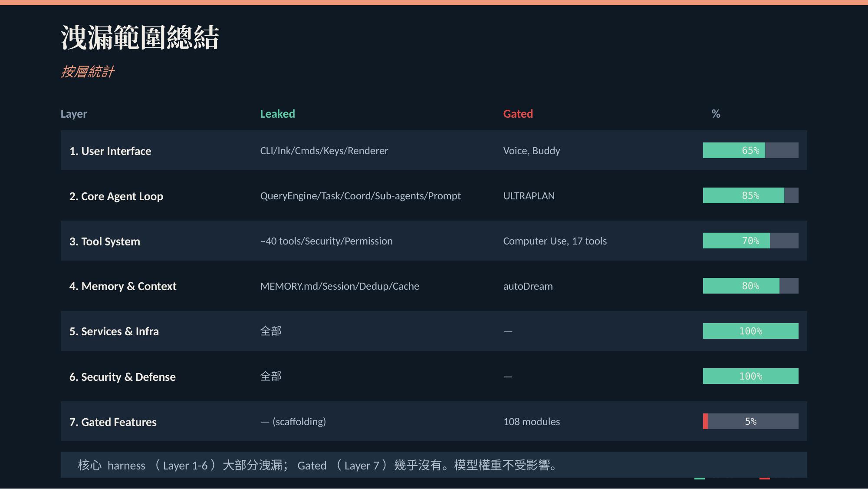Click the cell 108 modules
The height and width of the screenshot is (489, 868).
pyautogui.click(x=532, y=422)
